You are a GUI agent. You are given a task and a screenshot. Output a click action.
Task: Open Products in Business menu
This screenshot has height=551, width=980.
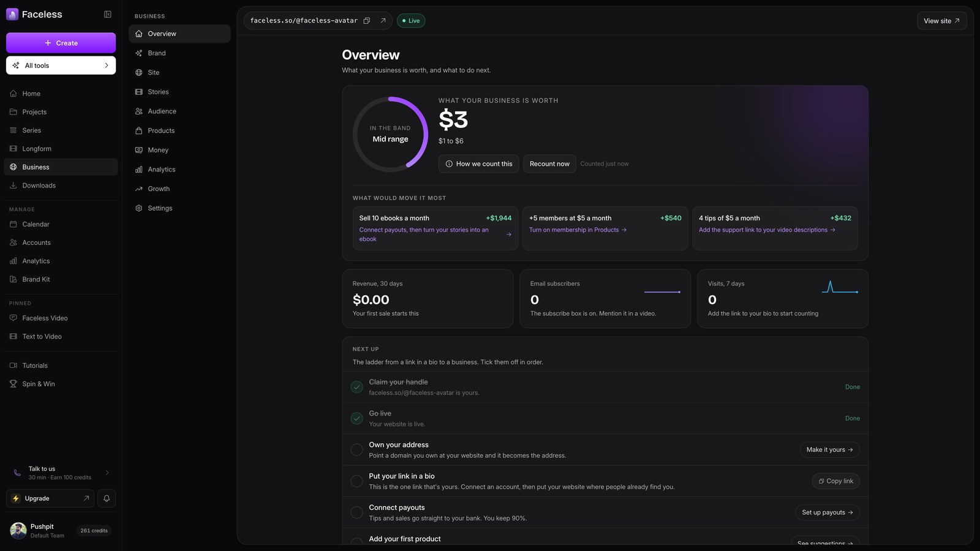point(179,130)
